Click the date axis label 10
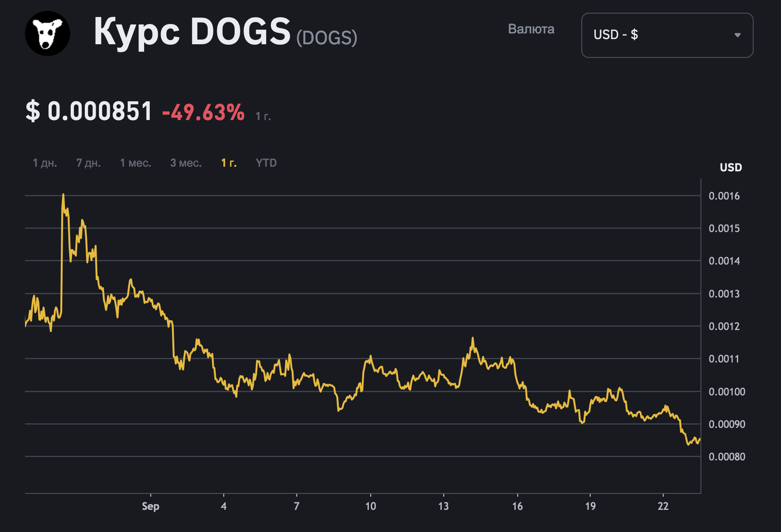Image resolution: width=781 pixels, height=532 pixels. click(x=371, y=506)
